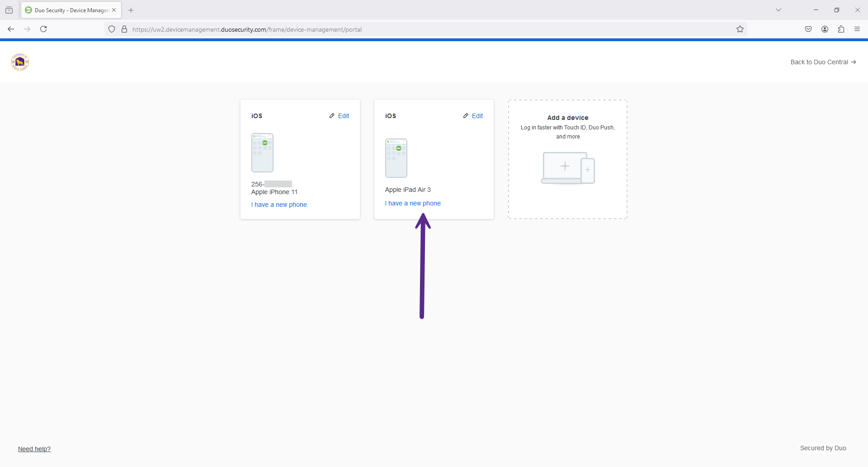Click the browser back arrow
This screenshot has height=467, width=868.
click(11, 29)
